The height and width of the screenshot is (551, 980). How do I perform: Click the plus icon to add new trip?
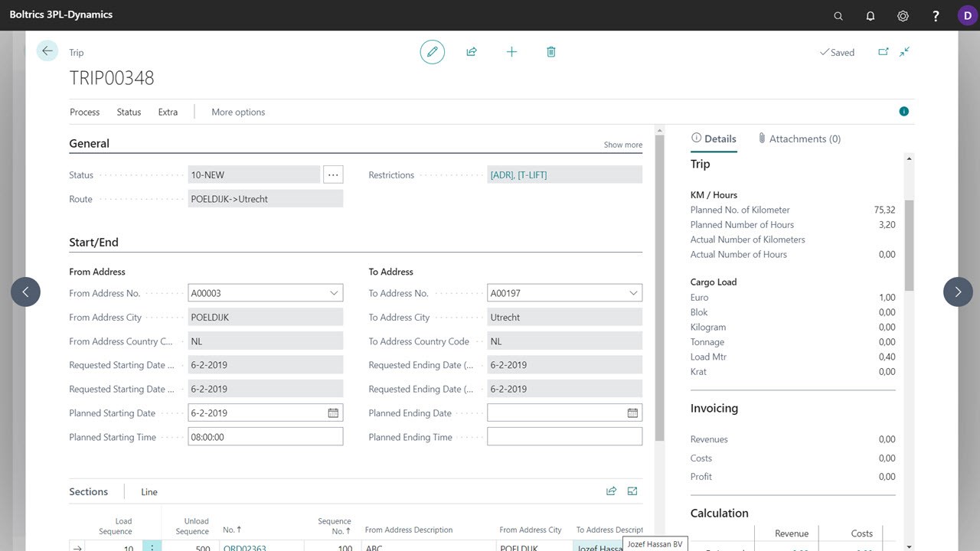(x=511, y=52)
